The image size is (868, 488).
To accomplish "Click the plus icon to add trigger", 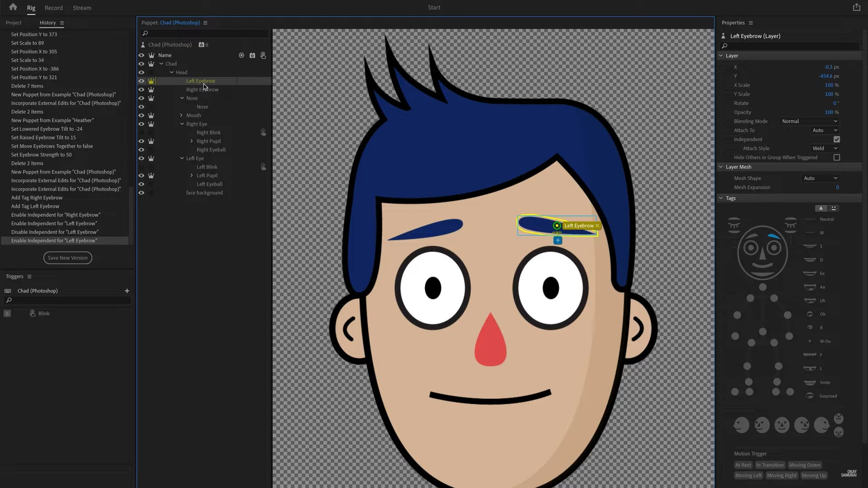I will click(x=127, y=291).
